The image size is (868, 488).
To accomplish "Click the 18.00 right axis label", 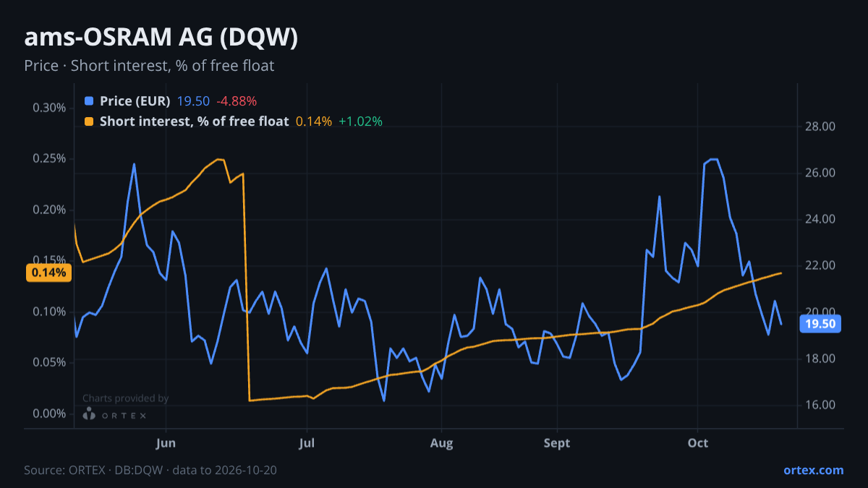I will (820, 359).
